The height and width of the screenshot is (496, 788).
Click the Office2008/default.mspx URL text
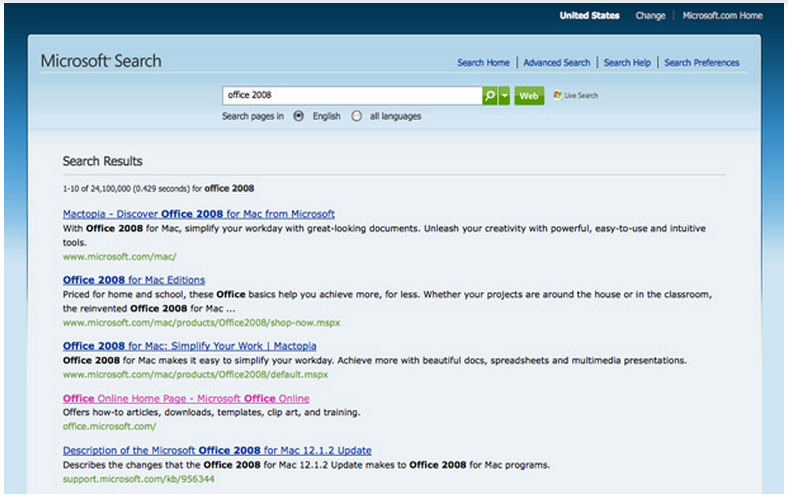[195, 374]
